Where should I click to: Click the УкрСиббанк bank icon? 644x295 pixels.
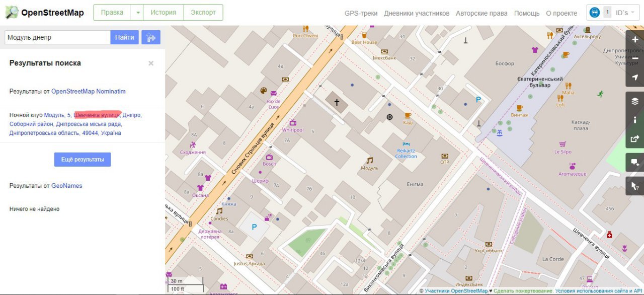coord(488,244)
